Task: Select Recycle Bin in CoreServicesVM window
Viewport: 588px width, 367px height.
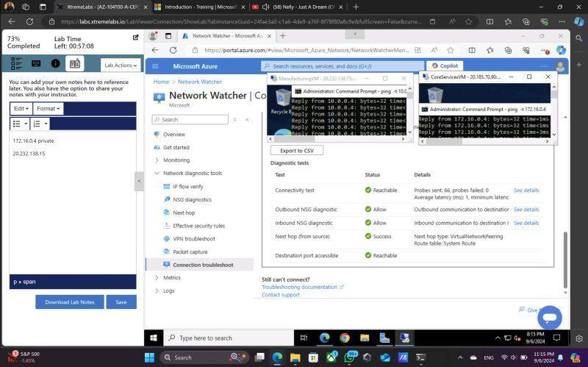Action: click(x=434, y=94)
